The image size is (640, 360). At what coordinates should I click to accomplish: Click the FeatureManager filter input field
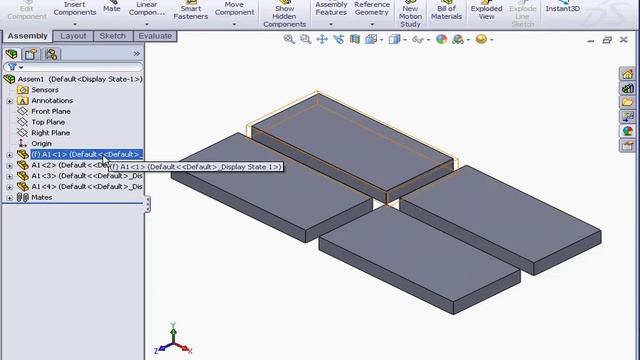point(73,67)
